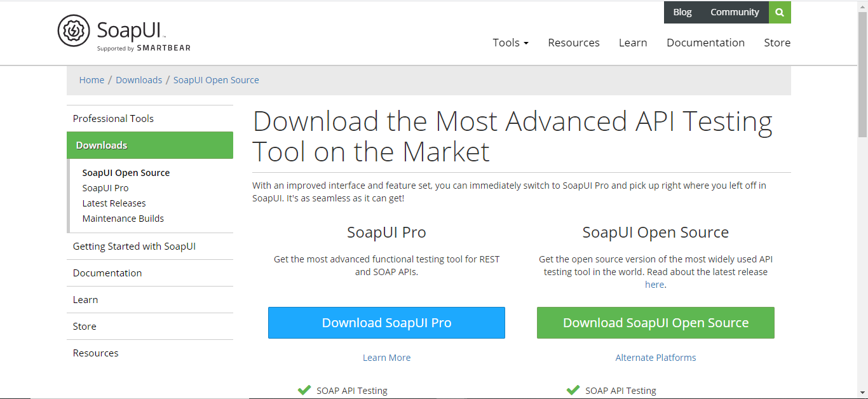The width and height of the screenshot is (868, 399).
Task: Select the Resources navigation item
Action: [x=574, y=43]
